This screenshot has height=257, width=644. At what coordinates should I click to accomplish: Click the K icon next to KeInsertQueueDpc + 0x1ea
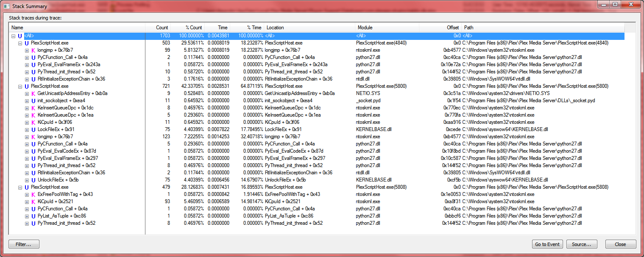[33, 115]
